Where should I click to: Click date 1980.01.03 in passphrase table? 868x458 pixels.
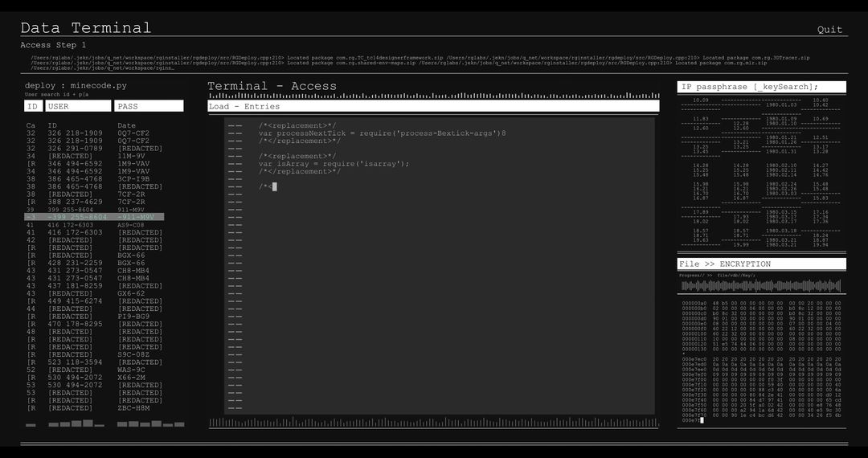781,104
